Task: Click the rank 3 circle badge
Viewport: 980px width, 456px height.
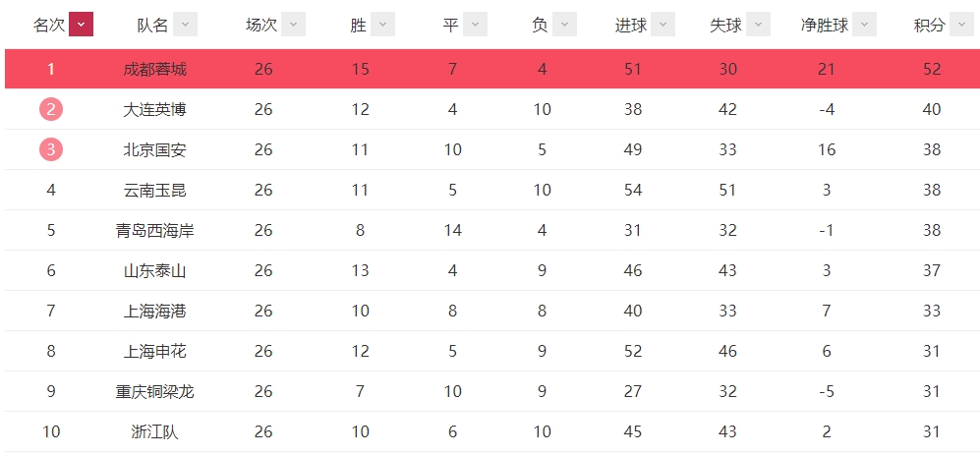Action: 51,149
